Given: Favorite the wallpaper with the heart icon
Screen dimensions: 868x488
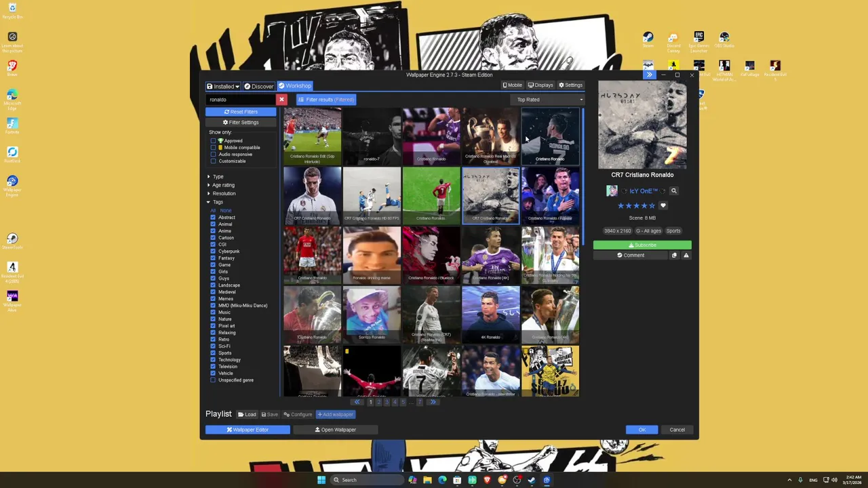Looking at the screenshot, I should coord(663,205).
